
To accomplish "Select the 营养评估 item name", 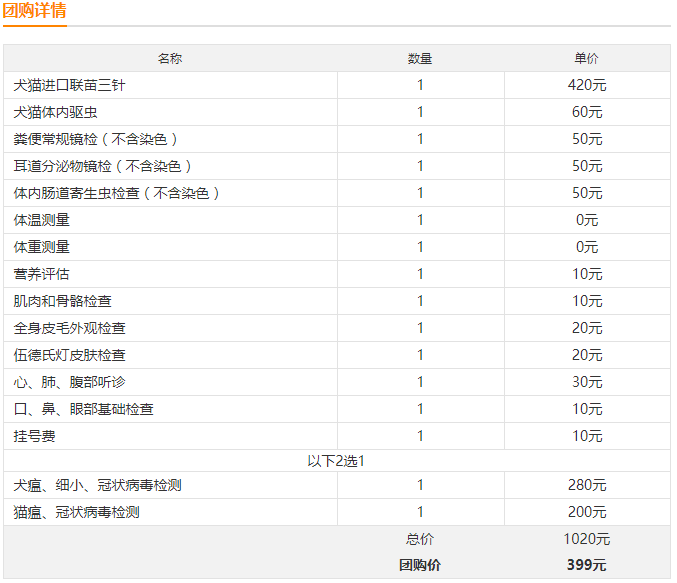I will tap(41, 274).
